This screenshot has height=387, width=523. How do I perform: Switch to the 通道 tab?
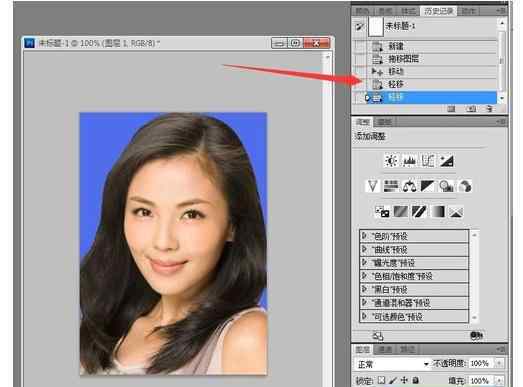(385, 349)
